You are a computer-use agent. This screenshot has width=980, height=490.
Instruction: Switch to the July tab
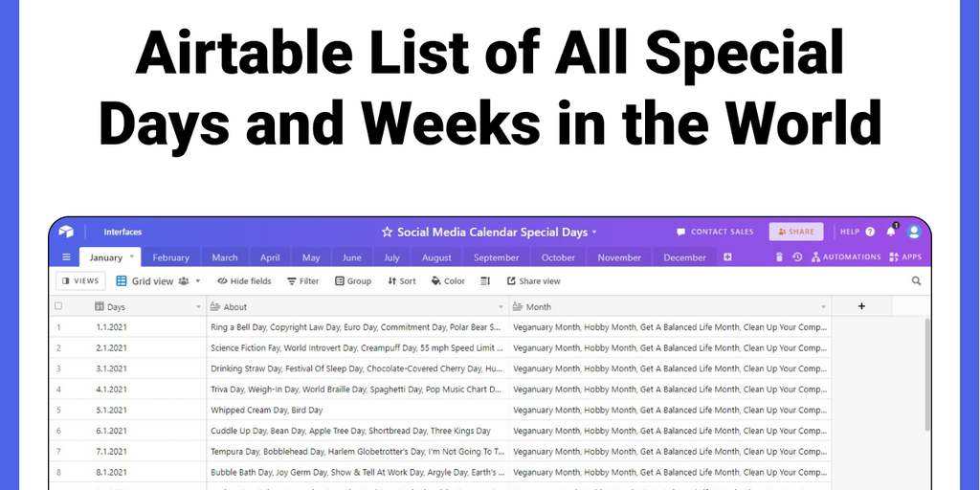(x=391, y=257)
